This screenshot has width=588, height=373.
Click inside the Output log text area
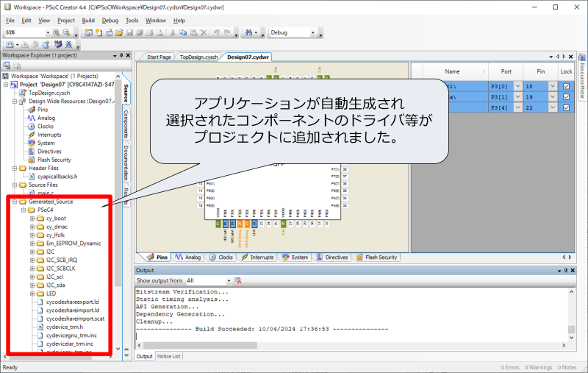[x=351, y=313]
